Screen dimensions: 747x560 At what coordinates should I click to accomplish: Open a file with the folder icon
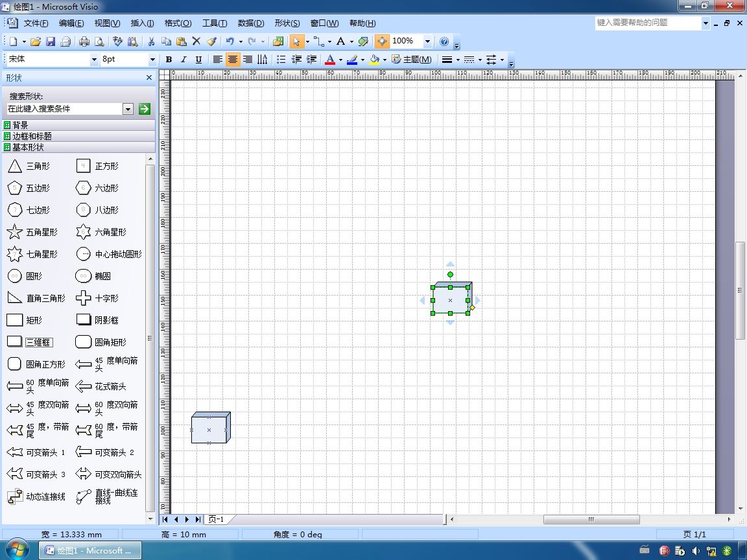click(35, 41)
